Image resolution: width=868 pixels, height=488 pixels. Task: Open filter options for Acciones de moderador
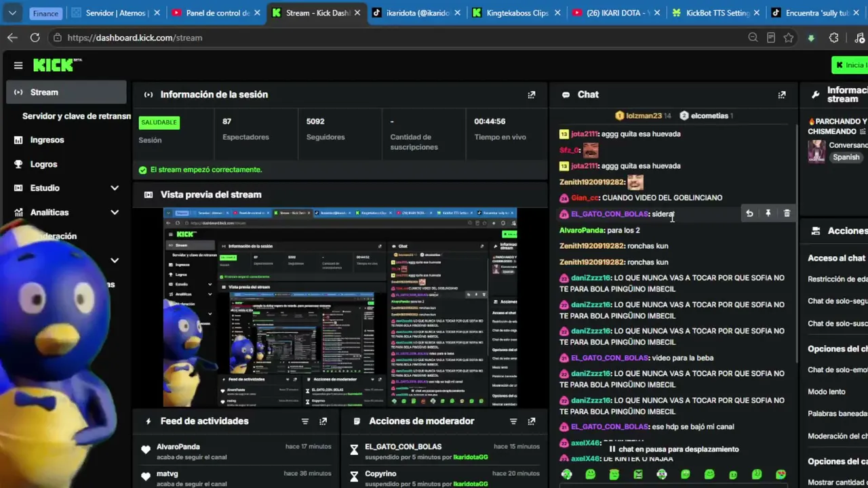(x=513, y=422)
